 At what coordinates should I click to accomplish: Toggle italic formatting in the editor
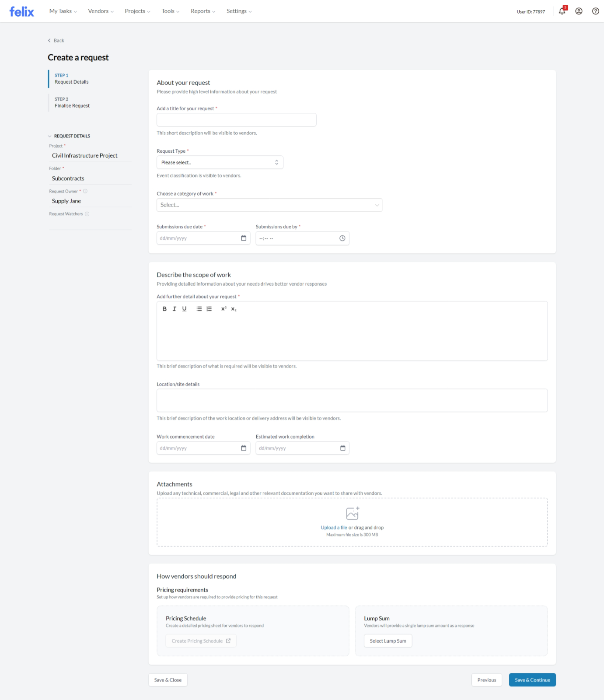click(175, 309)
